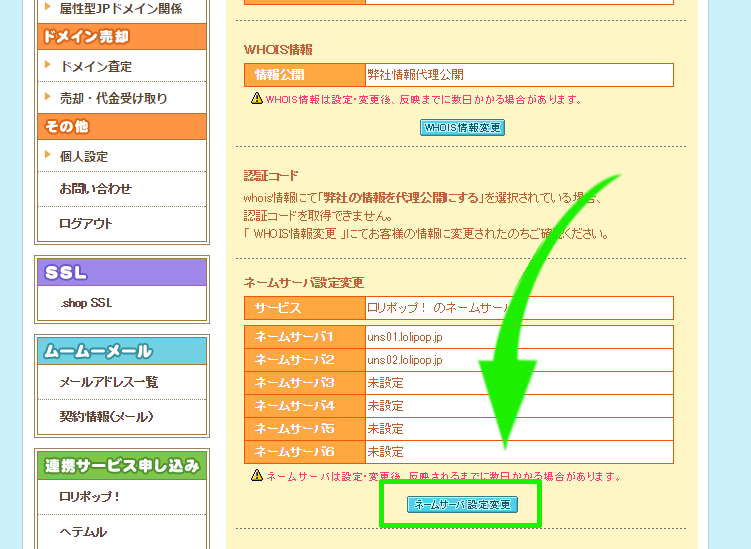Click the green 連携サービス申し込み header
The image size is (751, 549).
pyautogui.click(x=121, y=465)
